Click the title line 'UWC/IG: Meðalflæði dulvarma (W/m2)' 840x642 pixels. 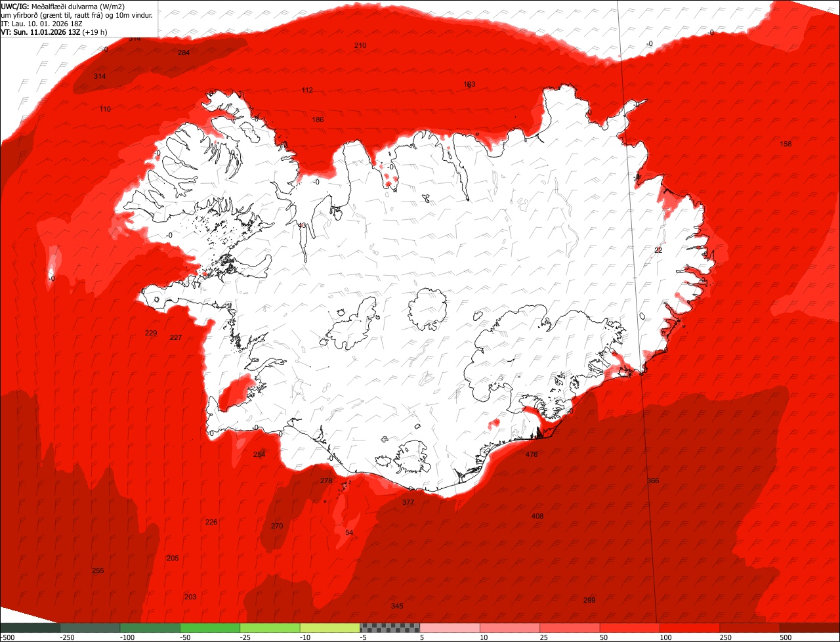pos(63,6)
